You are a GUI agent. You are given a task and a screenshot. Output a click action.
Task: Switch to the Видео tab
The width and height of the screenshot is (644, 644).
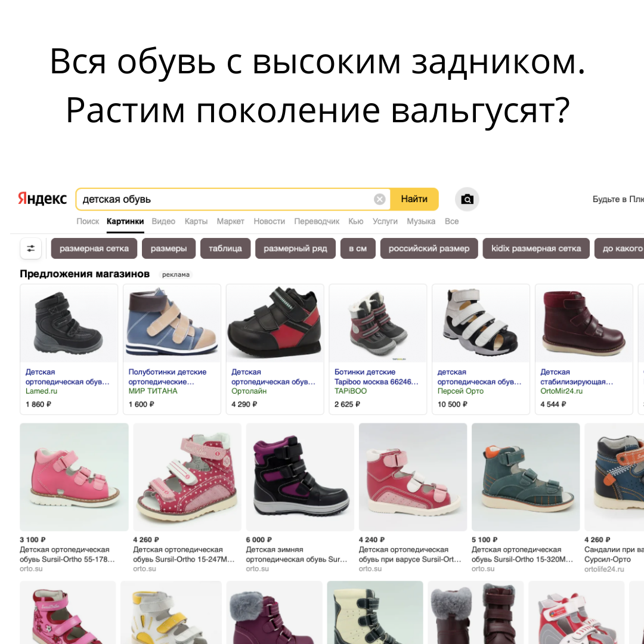coord(163,221)
